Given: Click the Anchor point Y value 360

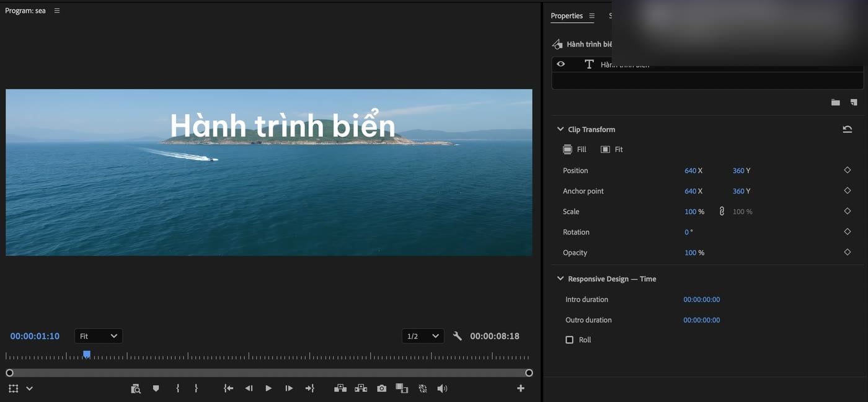Looking at the screenshot, I should (738, 191).
